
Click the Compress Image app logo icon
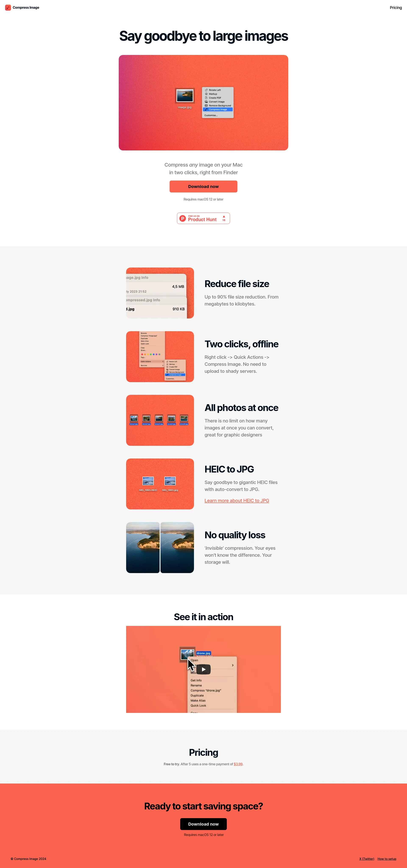click(x=8, y=7)
